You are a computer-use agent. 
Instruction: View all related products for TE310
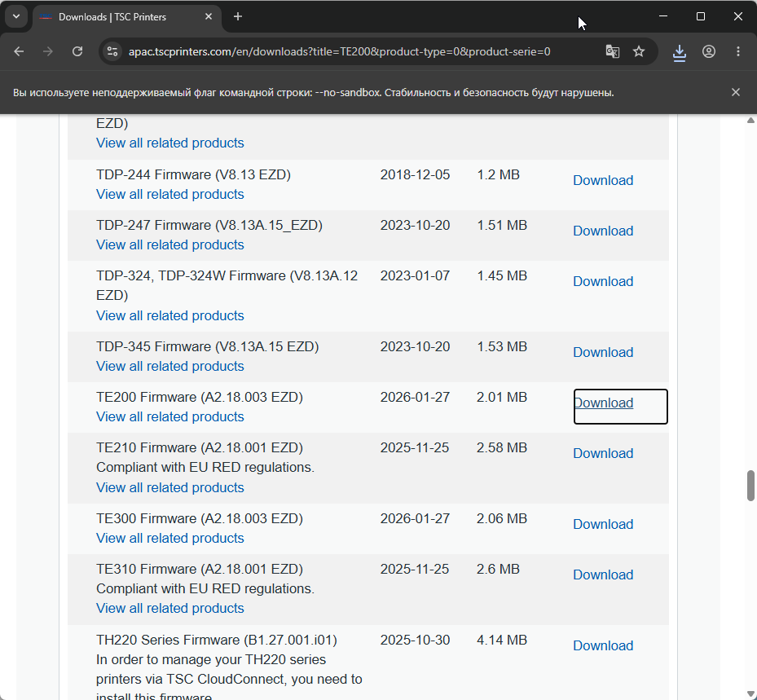(170, 608)
